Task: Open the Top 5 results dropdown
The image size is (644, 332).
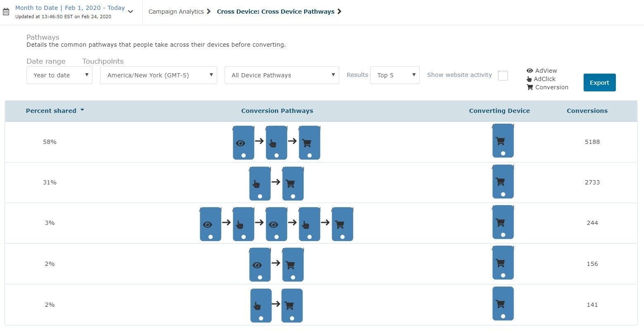Action: (395, 75)
